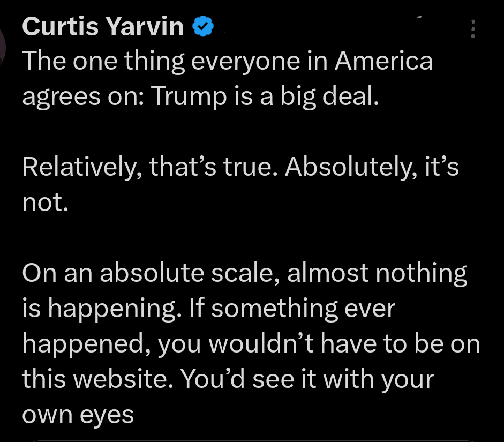Open the embedded card below the tweet
This screenshot has height=442, width=504.
coord(252,439)
